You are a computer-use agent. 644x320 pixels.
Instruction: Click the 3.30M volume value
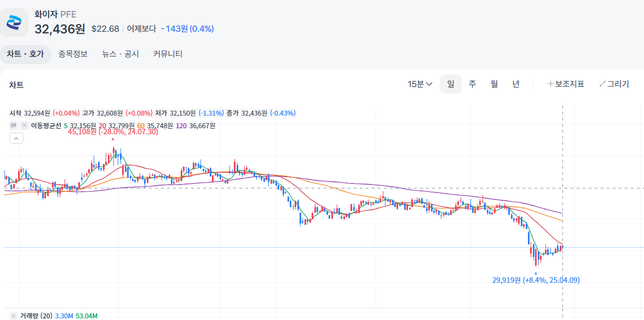pyautogui.click(x=64, y=316)
